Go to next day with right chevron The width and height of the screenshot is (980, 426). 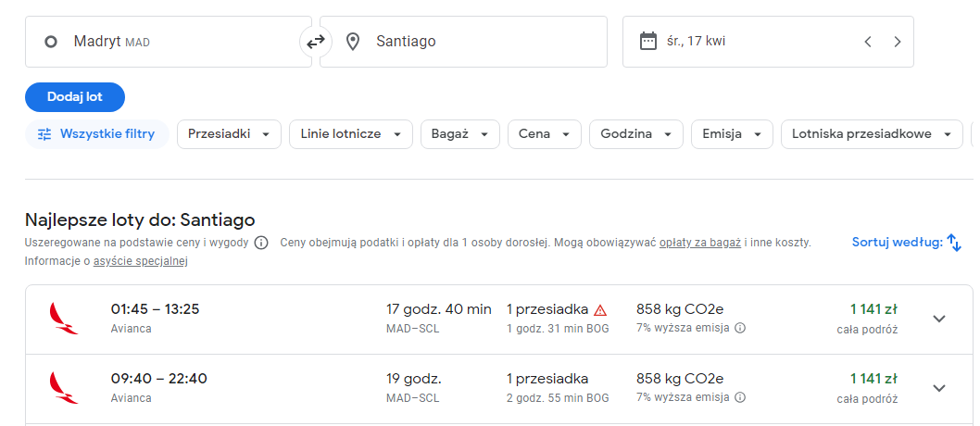898,42
